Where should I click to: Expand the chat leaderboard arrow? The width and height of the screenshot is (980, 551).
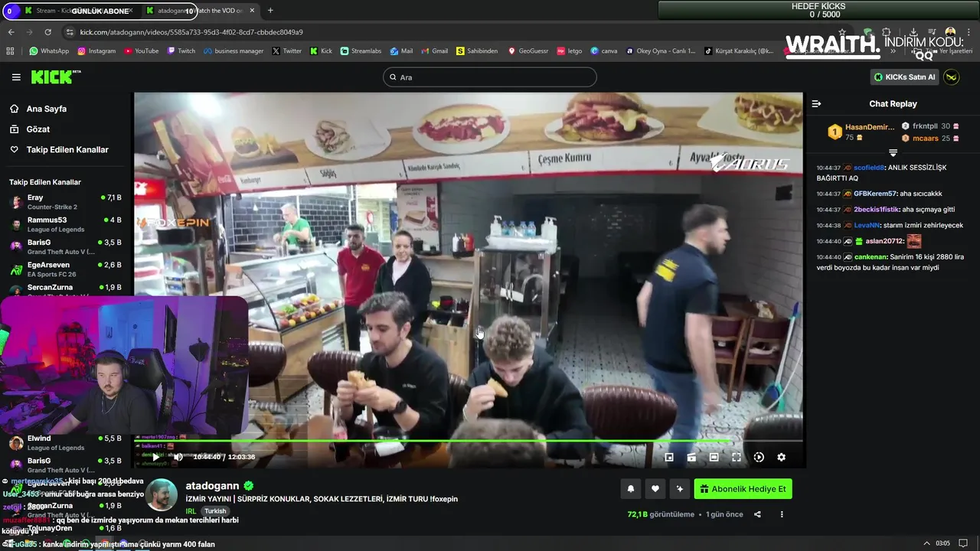pyautogui.click(x=893, y=153)
